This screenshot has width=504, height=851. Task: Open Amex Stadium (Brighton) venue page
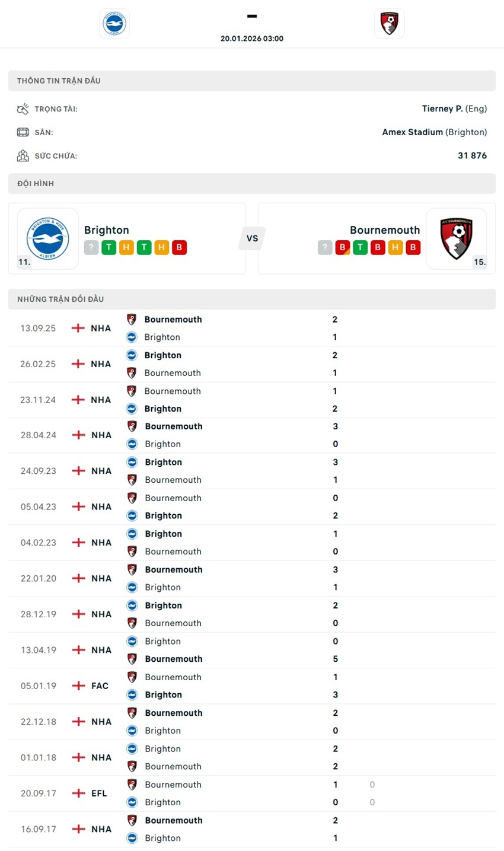click(x=433, y=132)
